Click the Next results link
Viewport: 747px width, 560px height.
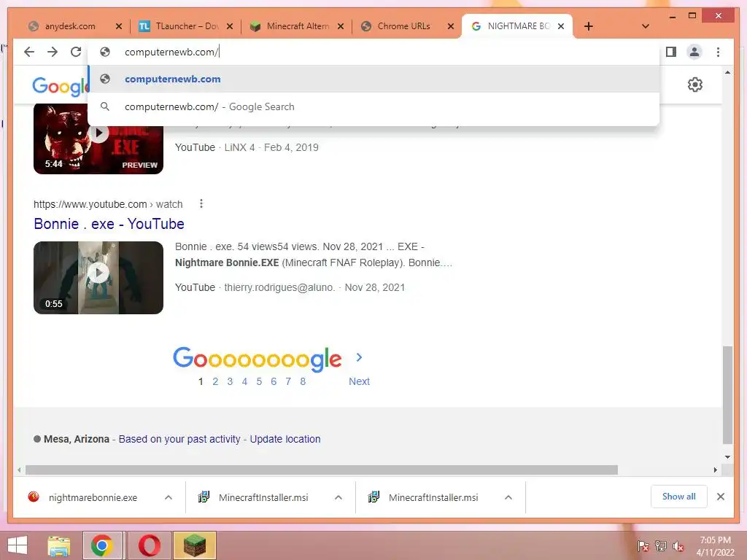359,381
